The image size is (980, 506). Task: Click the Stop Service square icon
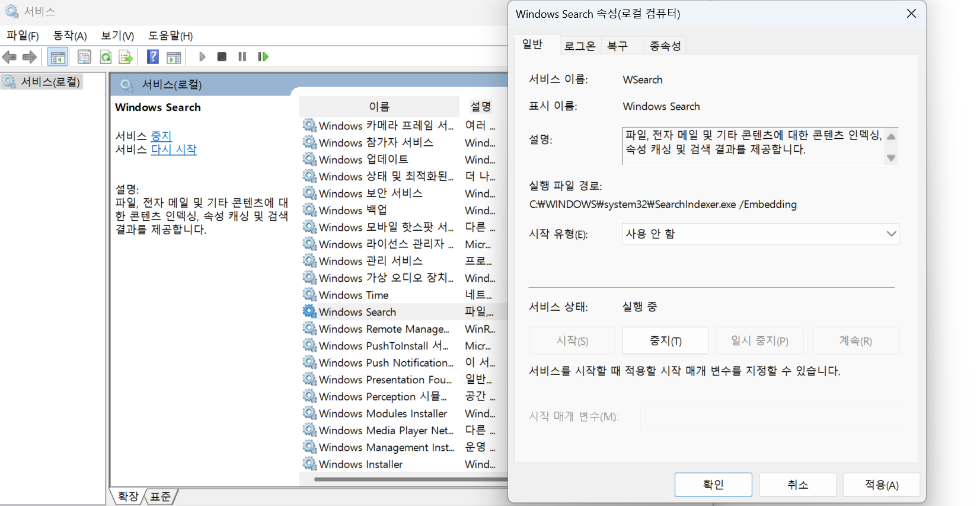(x=222, y=57)
